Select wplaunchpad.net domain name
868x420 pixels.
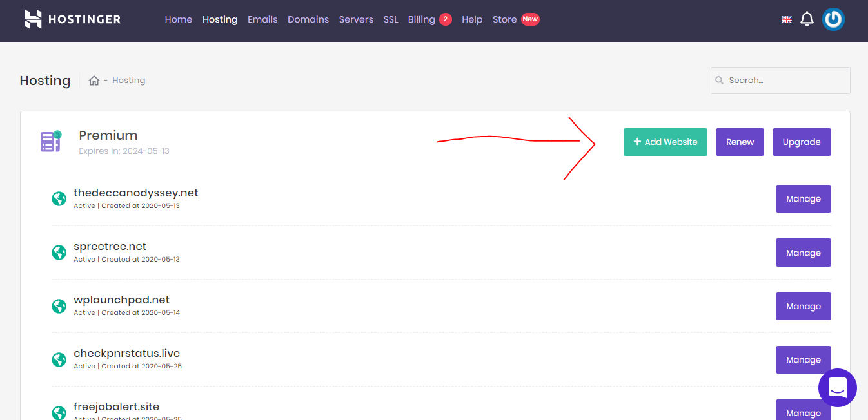click(122, 300)
